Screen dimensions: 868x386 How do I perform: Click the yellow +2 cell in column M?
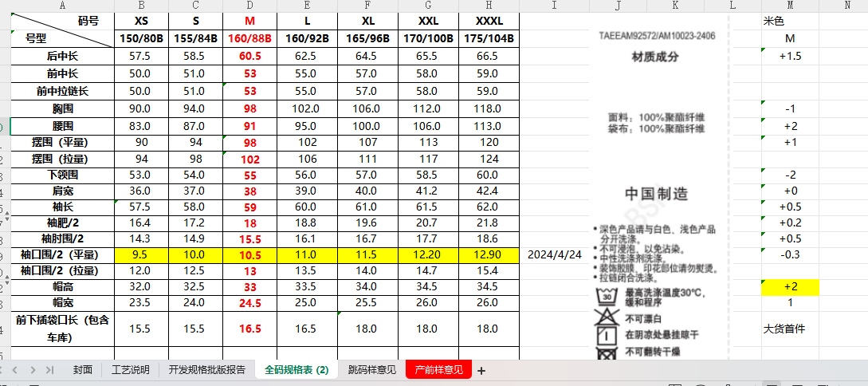coord(790,287)
